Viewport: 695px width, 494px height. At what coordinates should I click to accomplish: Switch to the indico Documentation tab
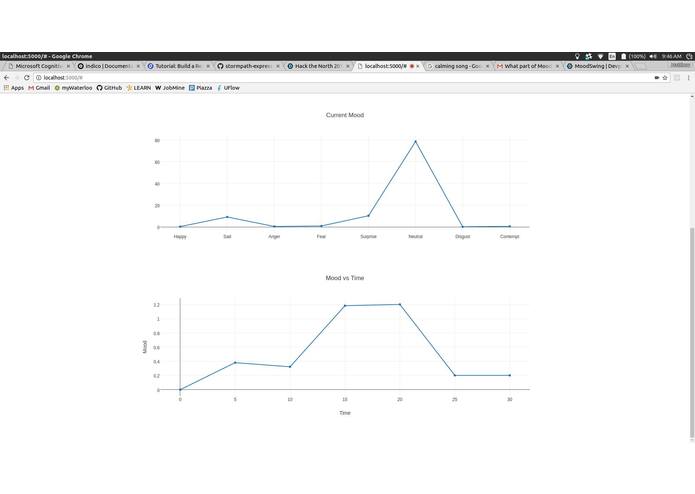tap(108, 66)
